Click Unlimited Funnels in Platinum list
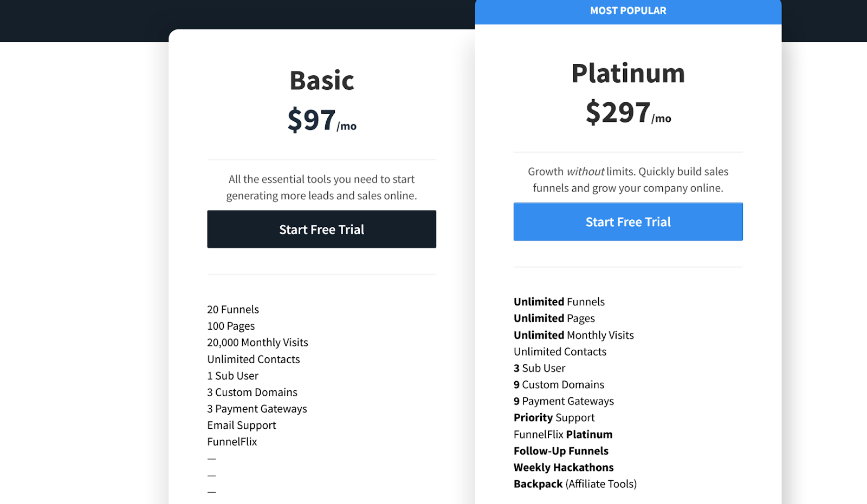This screenshot has height=504, width=867. point(559,302)
